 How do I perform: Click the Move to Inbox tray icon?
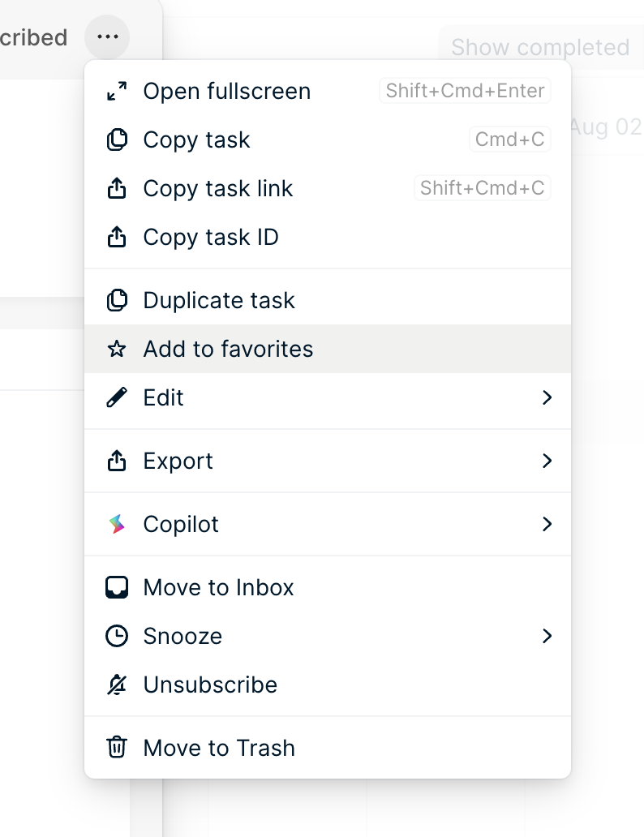click(117, 587)
